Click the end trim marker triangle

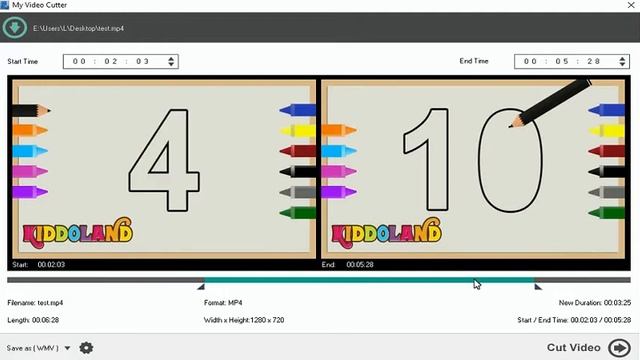(x=538, y=287)
